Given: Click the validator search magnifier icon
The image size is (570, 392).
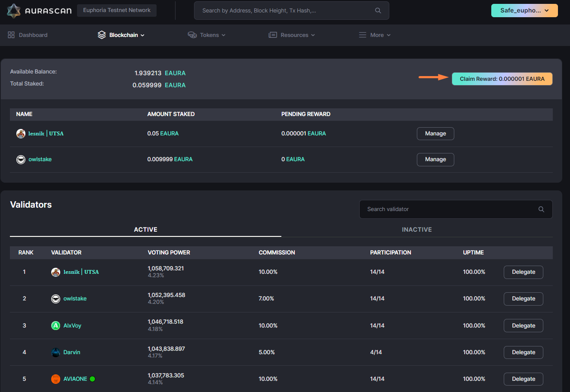Looking at the screenshot, I should pyautogui.click(x=541, y=209).
